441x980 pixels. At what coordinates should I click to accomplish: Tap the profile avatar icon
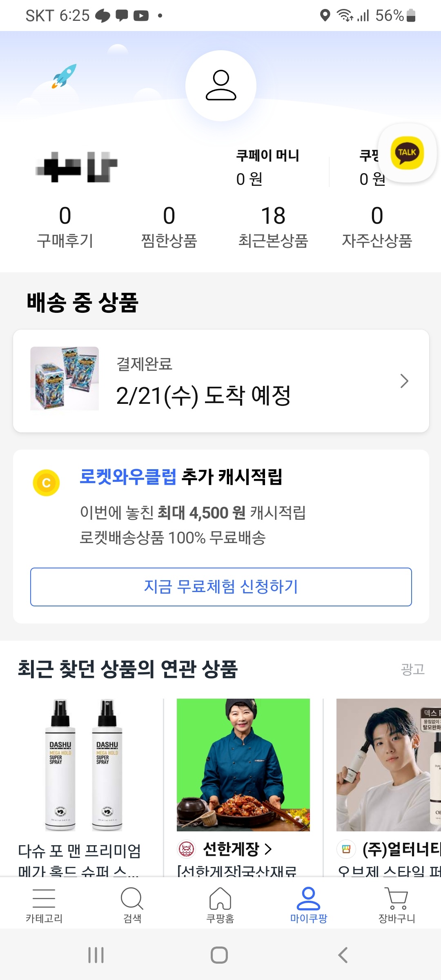point(221,86)
